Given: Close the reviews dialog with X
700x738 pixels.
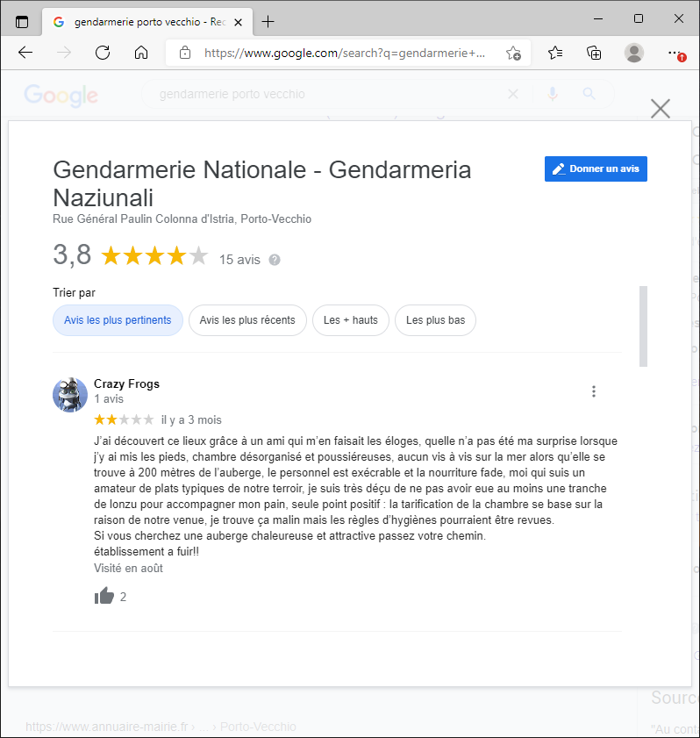Looking at the screenshot, I should [661, 109].
